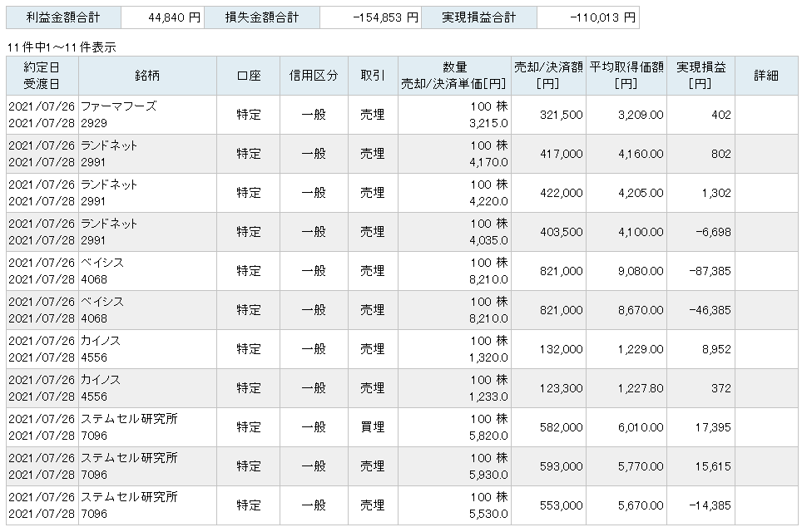
Task: Click the 約定日 受渡日 column header
Action: coord(42,76)
